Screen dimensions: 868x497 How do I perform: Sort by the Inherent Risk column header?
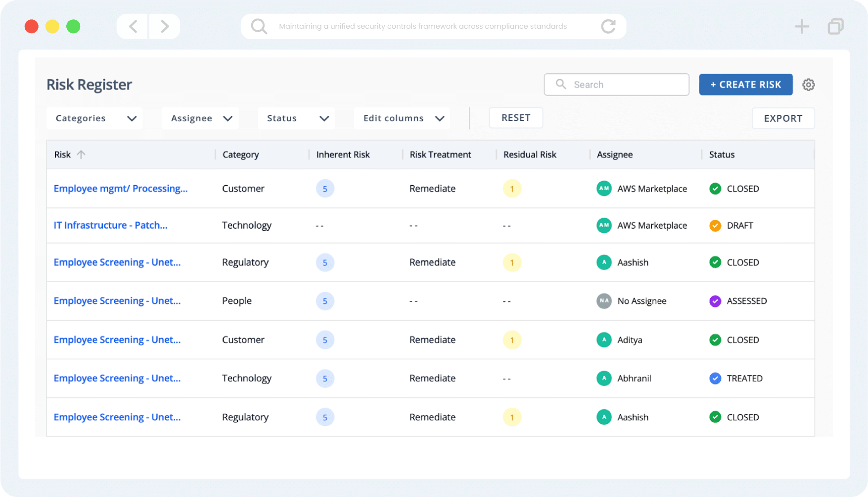343,154
